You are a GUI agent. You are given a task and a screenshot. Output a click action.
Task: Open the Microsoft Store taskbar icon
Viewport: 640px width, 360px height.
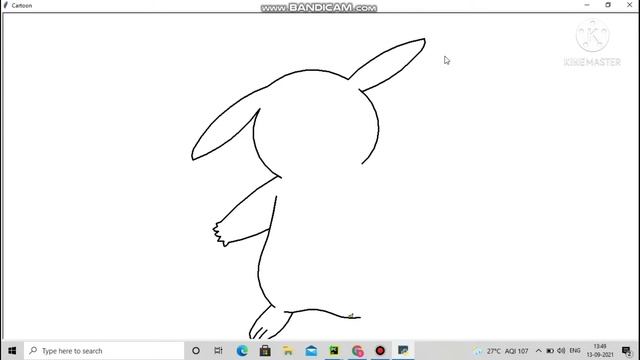pos(265,351)
